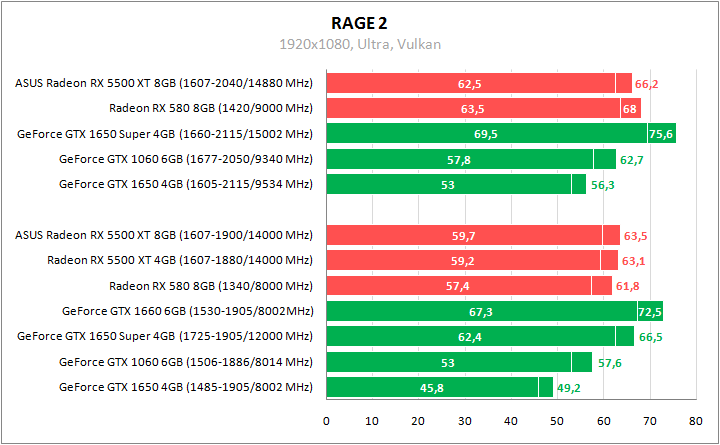Click the 80 axis tick label

pyautogui.click(x=696, y=421)
